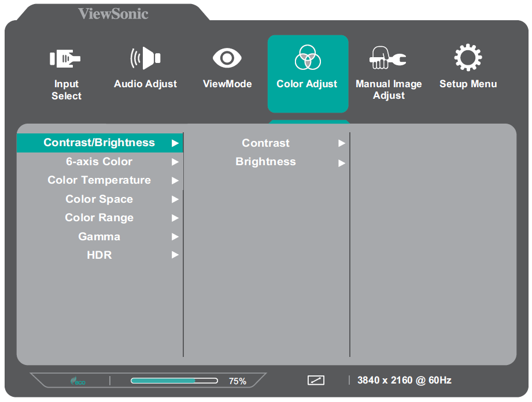Expand arrow next to Contrast/Brightness
Screen dimensions: 532x402
click(175, 143)
